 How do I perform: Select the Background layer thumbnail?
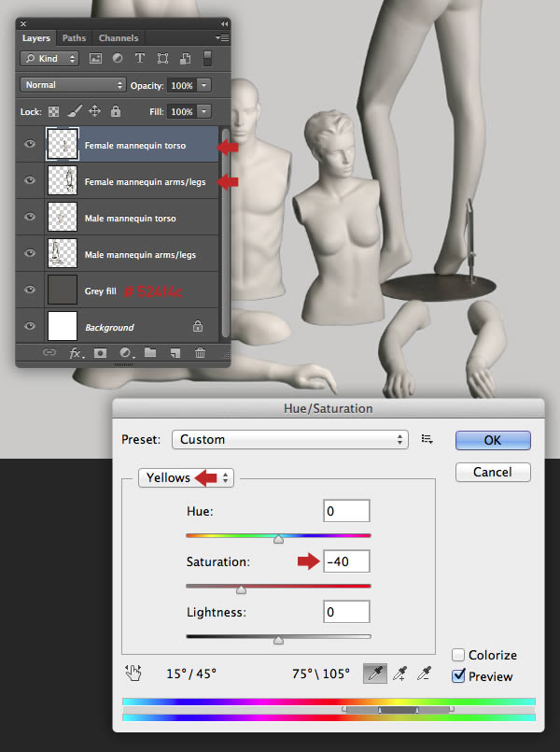[x=63, y=326]
